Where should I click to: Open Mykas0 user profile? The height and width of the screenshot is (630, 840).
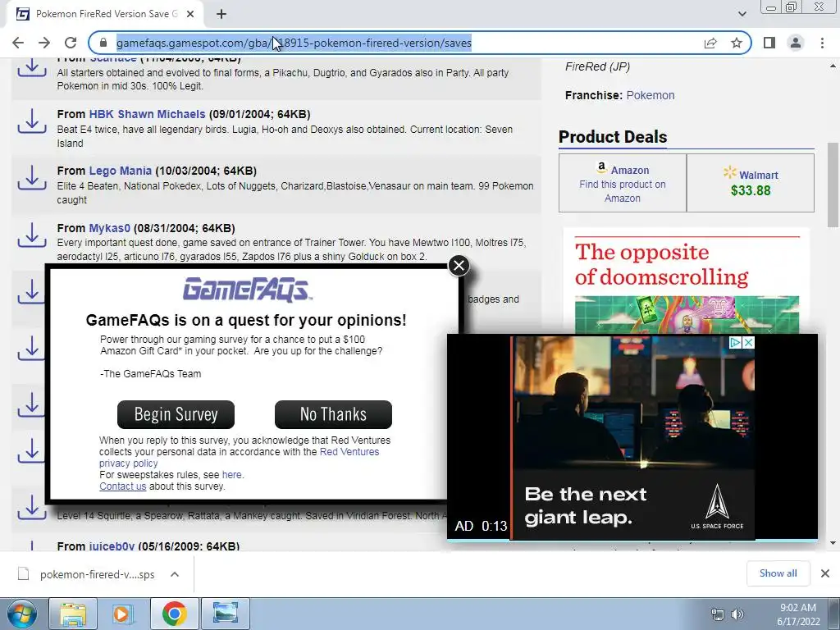pyautogui.click(x=109, y=228)
